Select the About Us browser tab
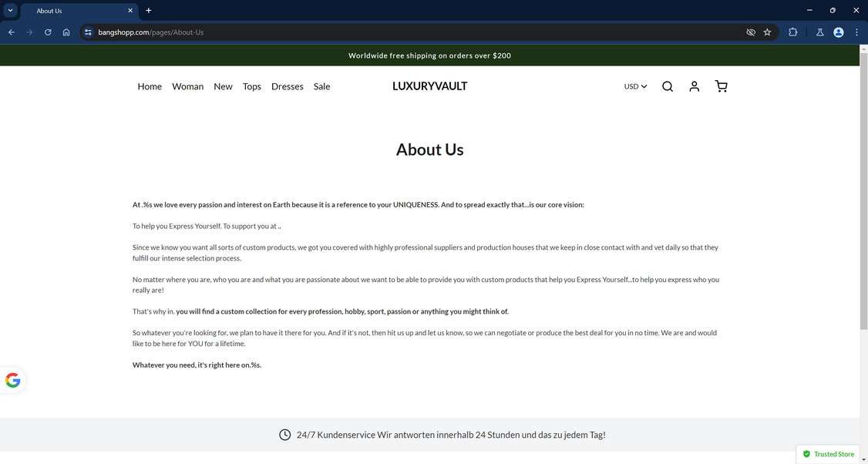This screenshot has width=868, height=464. (78, 11)
